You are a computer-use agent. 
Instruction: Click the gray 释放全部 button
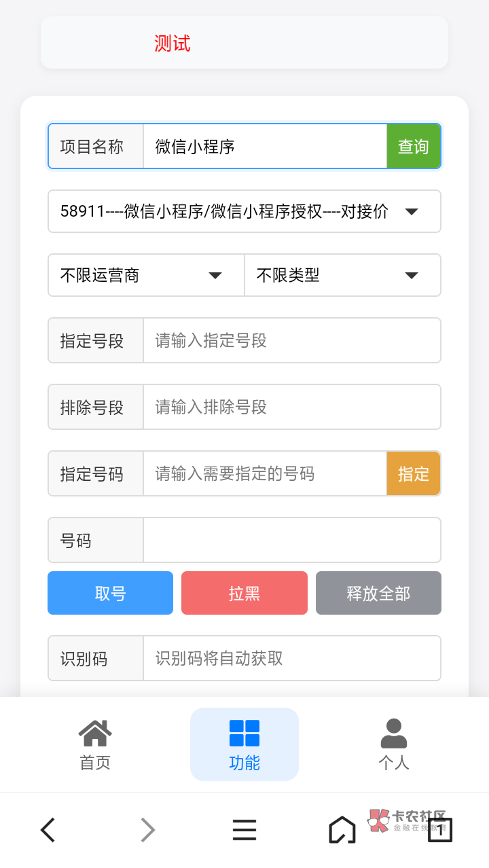pyautogui.click(x=378, y=593)
